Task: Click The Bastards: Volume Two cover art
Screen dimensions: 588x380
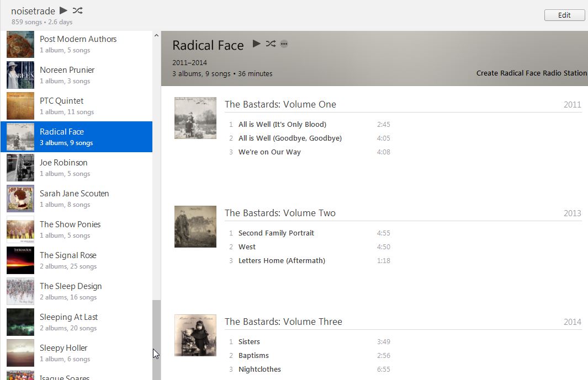Action: 195,227
